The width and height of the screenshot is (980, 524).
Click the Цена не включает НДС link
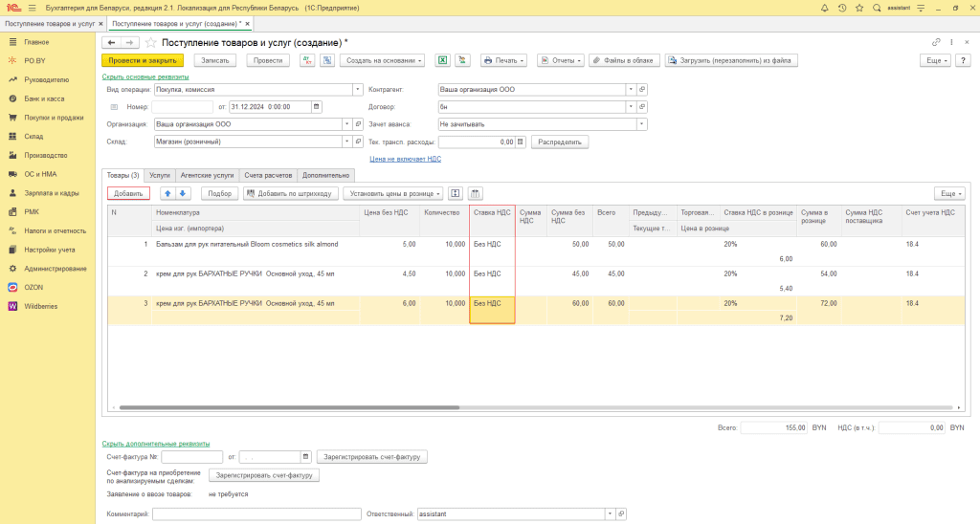click(x=405, y=160)
